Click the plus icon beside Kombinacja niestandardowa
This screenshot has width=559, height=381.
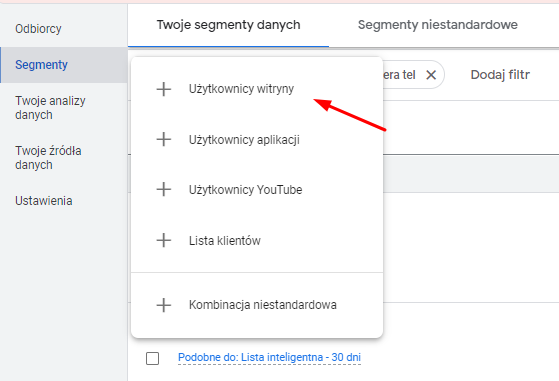[x=164, y=305]
